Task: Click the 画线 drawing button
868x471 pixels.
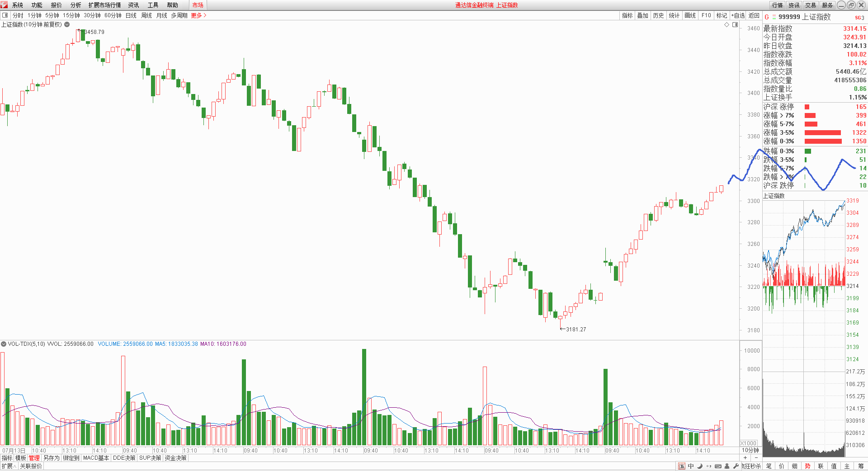Action: (690, 15)
